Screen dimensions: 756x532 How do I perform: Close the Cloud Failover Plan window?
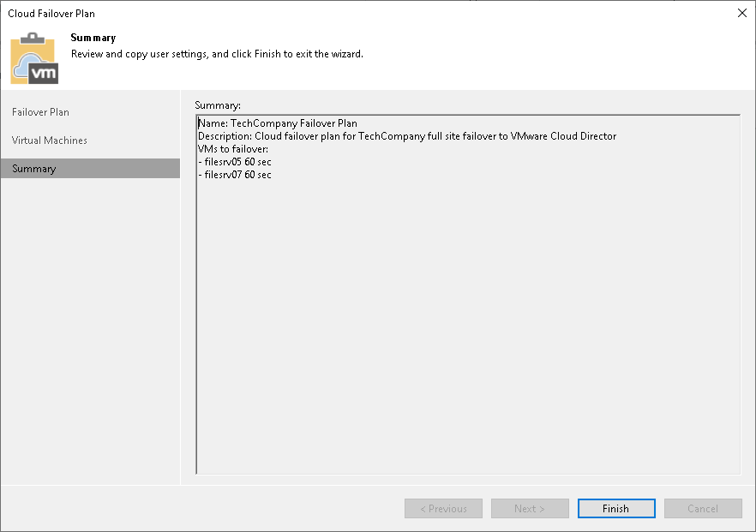click(742, 13)
